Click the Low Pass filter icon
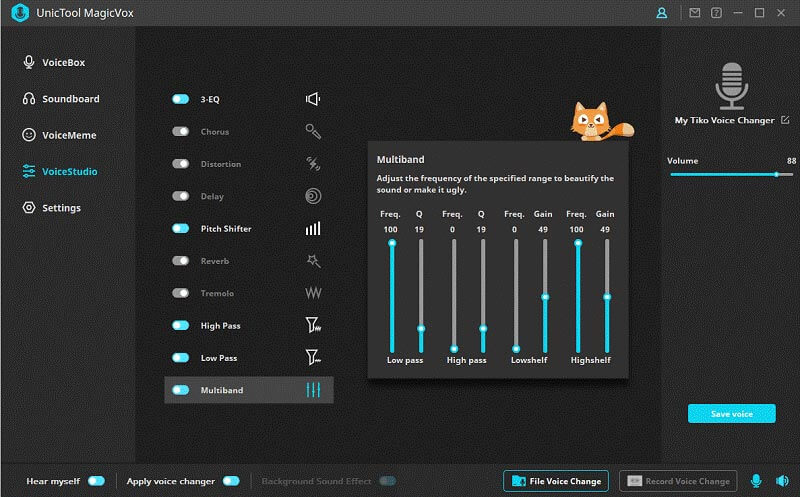Image resolution: width=800 pixels, height=497 pixels. (313, 357)
